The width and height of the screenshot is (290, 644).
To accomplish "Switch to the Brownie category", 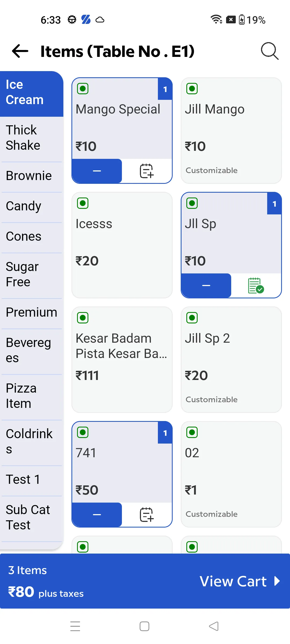I will click(x=32, y=176).
